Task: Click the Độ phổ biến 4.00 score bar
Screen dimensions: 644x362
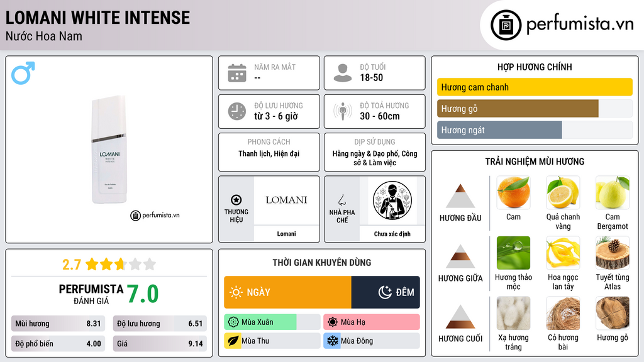Action: click(x=58, y=344)
